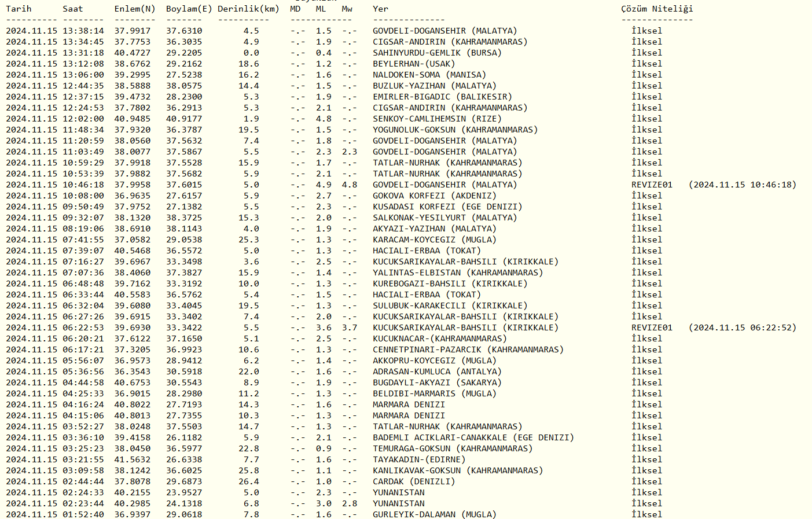The image size is (812, 519).
Task: Click the Derinlik(km) column header
Action: (x=248, y=9)
